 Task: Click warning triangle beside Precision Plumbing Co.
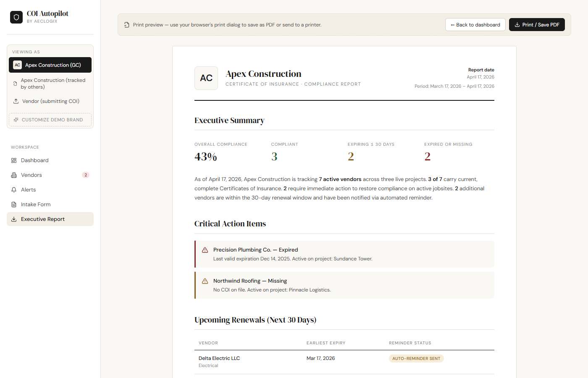pyautogui.click(x=205, y=249)
